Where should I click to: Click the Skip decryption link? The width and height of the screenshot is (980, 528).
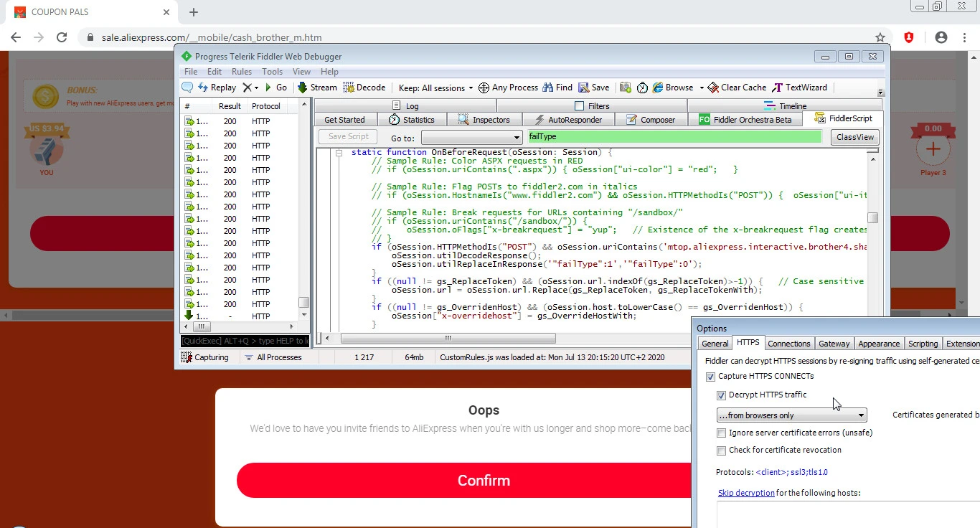click(746, 493)
